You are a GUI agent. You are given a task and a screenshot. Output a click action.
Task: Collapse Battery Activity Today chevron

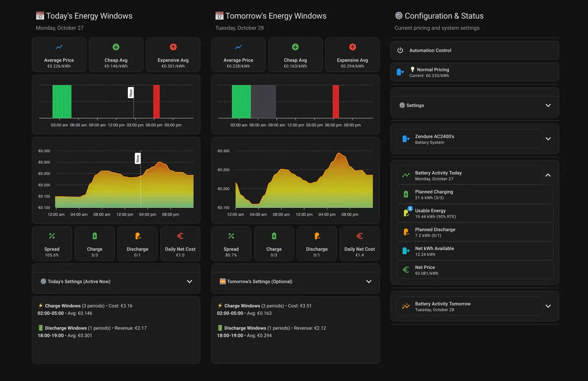click(548, 175)
